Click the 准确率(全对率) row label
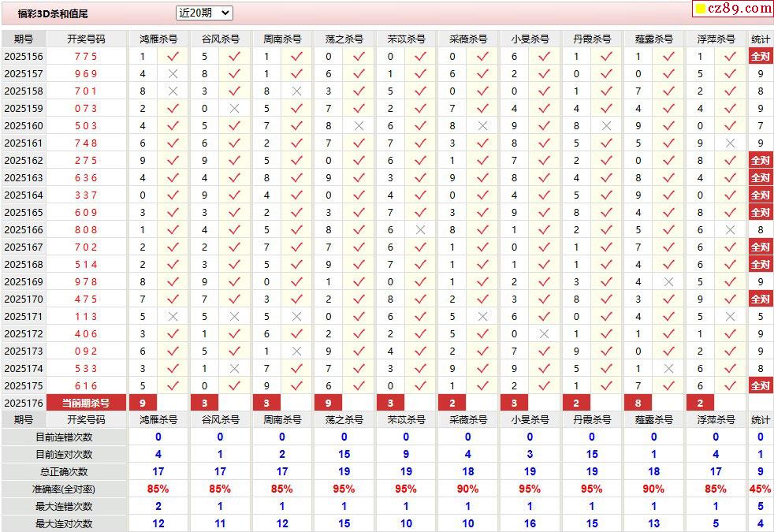Image resolution: width=774 pixels, height=532 pixels. (64, 489)
